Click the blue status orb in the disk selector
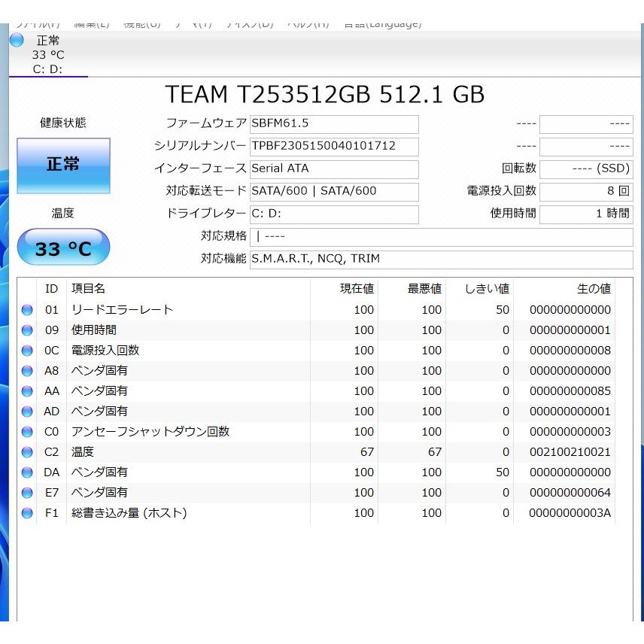This screenshot has height=644, width=644. pyautogui.click(x=17, y=41)
